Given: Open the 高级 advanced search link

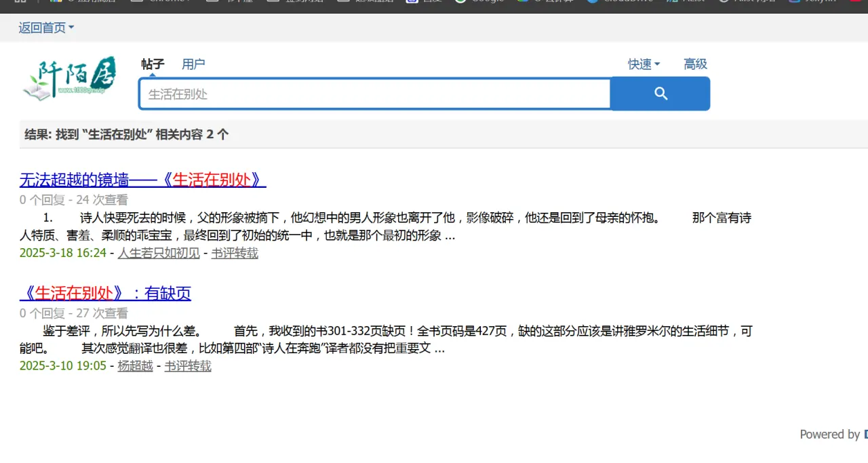Looking at the screenshot, I should (695, 64).
